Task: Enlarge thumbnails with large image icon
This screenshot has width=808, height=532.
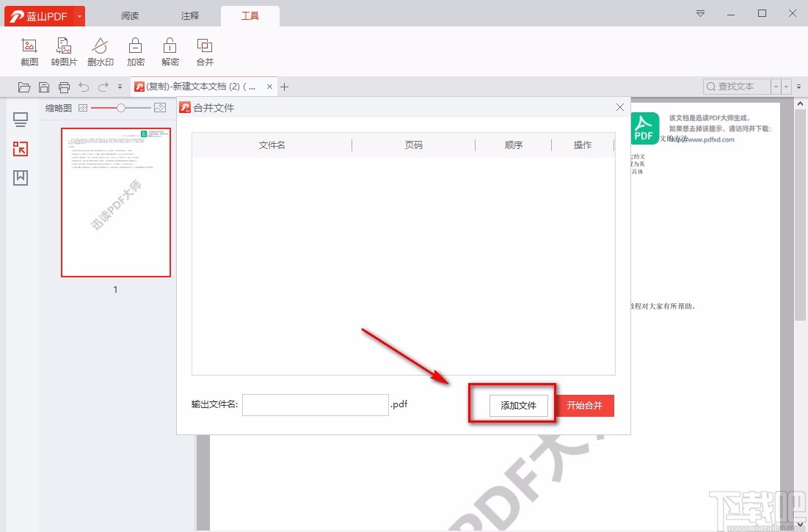Action: [x=160, y=108]
